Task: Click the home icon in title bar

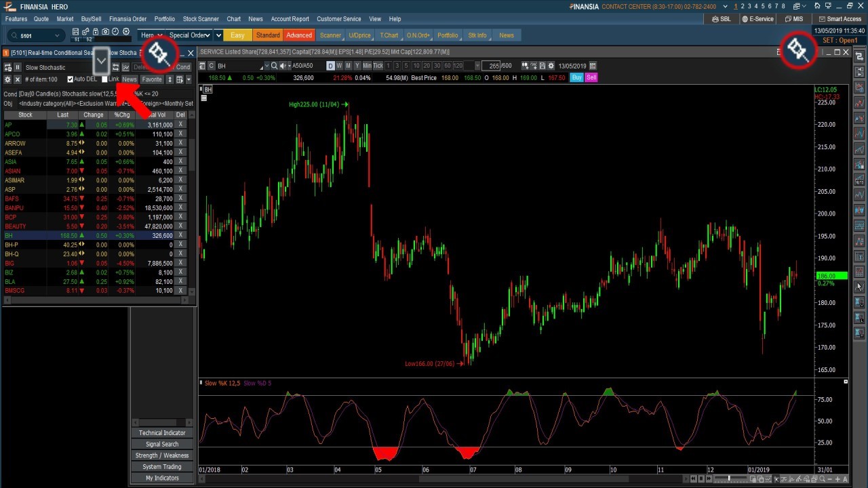Action: point(817,6)
